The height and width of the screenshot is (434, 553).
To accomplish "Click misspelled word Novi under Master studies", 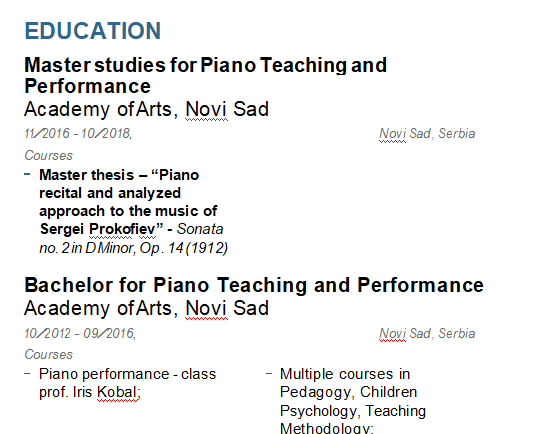I will point(206,109).
